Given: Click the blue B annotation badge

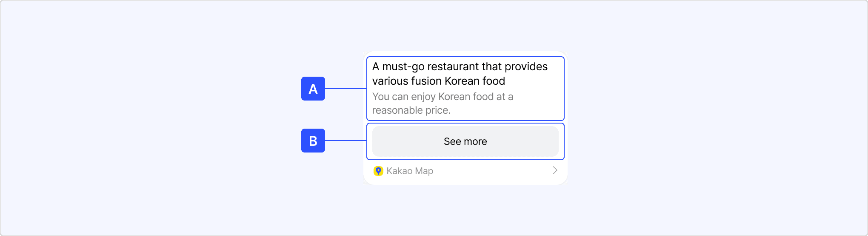Looking at the screenshot, I should pos(313,141).
